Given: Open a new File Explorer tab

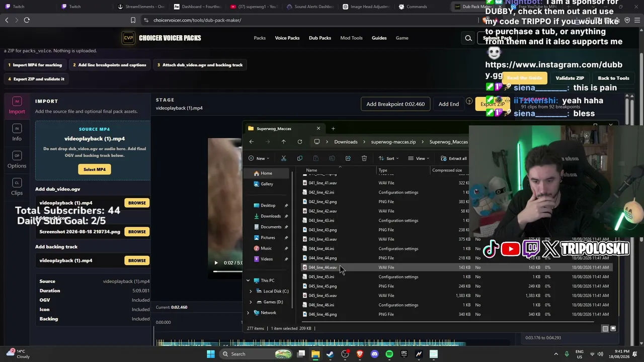Looking at the screenshot, I should point(333,129).
